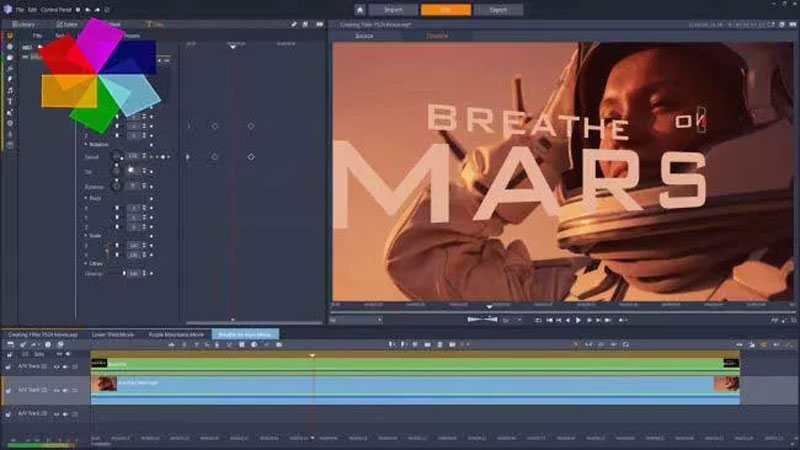The height and width of the screenshot is (450, 800).
Task: Collapse the Pivot property group
Action: (x=86, y=198)
